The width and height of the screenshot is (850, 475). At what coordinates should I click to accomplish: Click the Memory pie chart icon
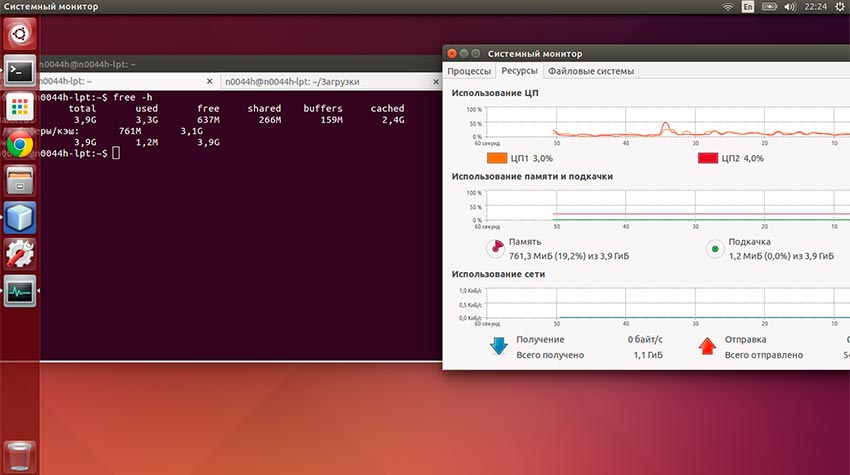tap(495, 248)
